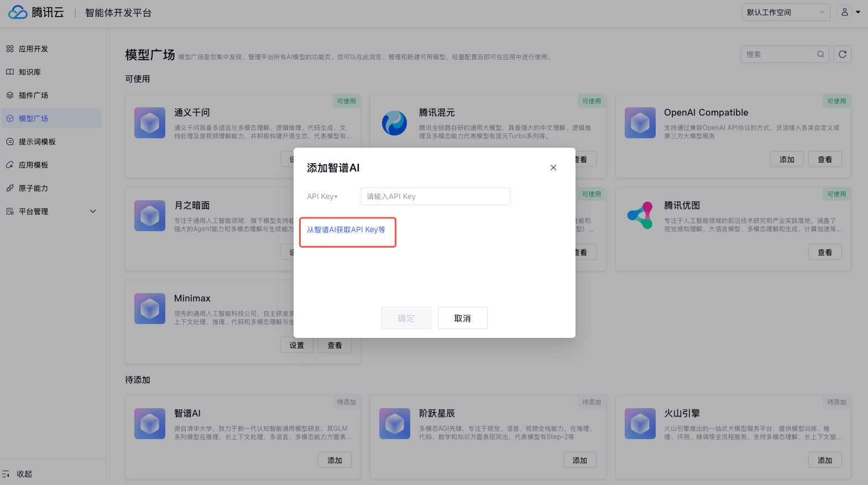Click the 火山引擎 model logo
The image size is (868, 485).
point(640,424)
